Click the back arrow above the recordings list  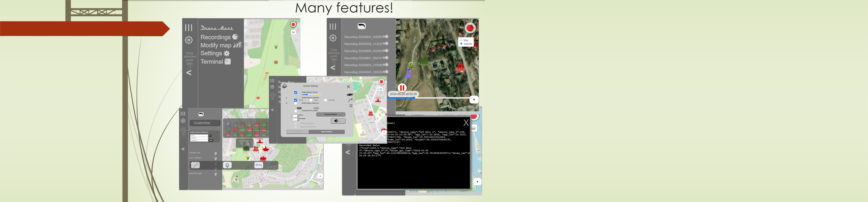[x=362, y=26]
